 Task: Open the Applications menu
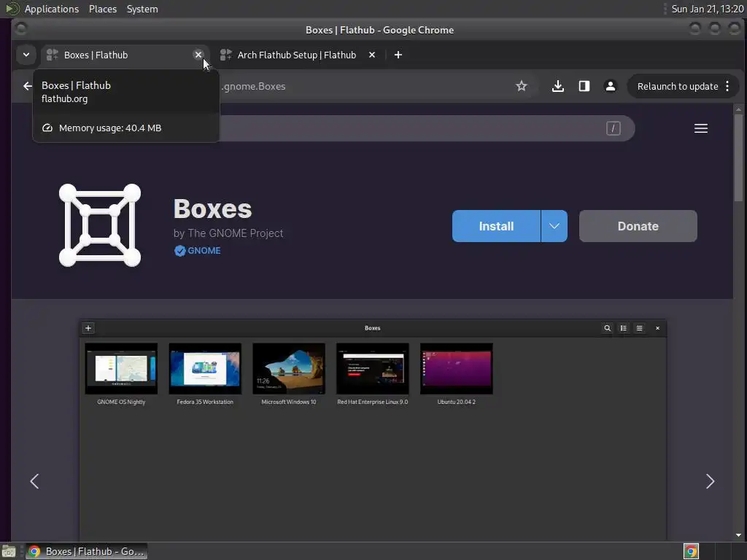[x=52, y=9]
